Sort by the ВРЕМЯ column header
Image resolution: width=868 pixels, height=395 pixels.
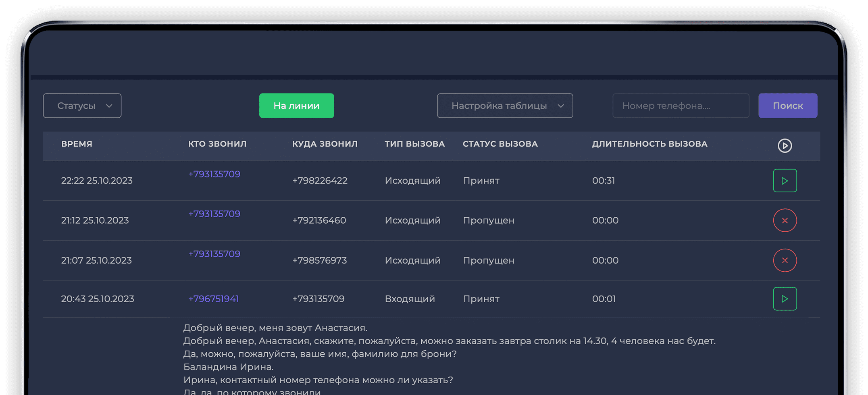(x=77, y=143)
